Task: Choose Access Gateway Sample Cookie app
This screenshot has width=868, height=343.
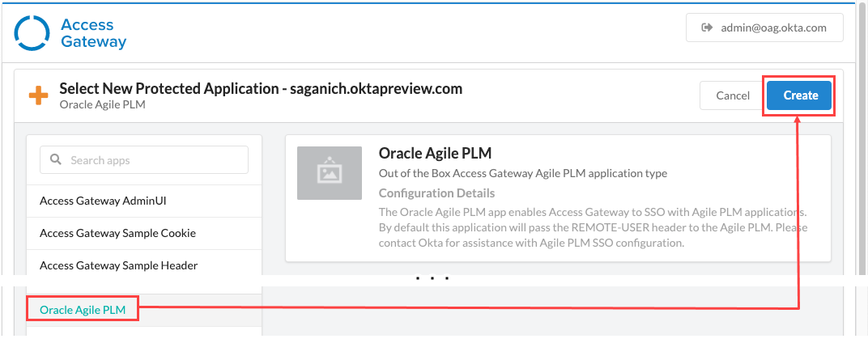Action: (117, 233)
